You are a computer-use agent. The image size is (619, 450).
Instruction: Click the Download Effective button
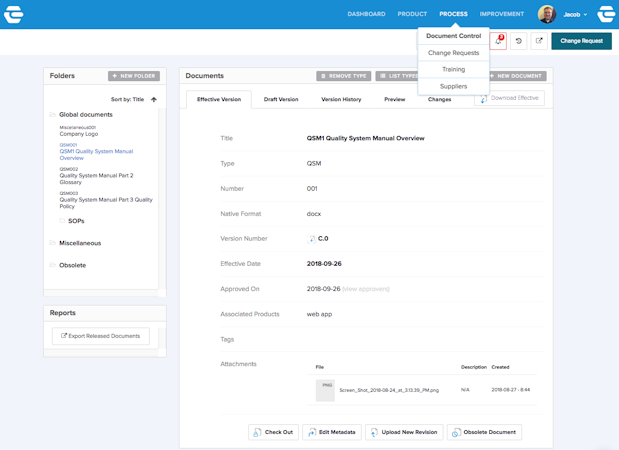[509, 98]
